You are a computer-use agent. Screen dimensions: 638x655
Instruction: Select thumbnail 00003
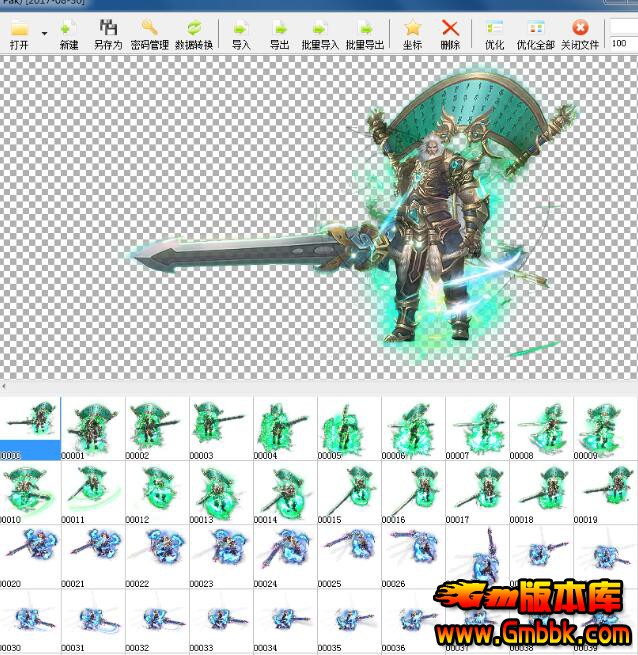click(x=221, y=429)
